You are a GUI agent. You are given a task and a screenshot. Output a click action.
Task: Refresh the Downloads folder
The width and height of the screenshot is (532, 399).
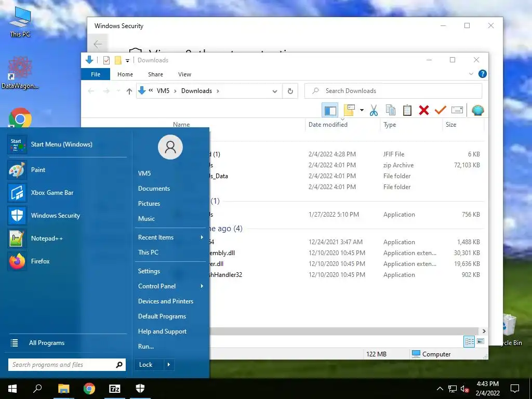coord(290,91)
